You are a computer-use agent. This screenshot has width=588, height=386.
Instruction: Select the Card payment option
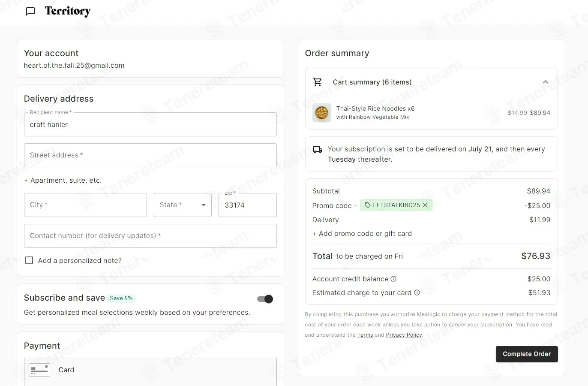coord(150,370)
